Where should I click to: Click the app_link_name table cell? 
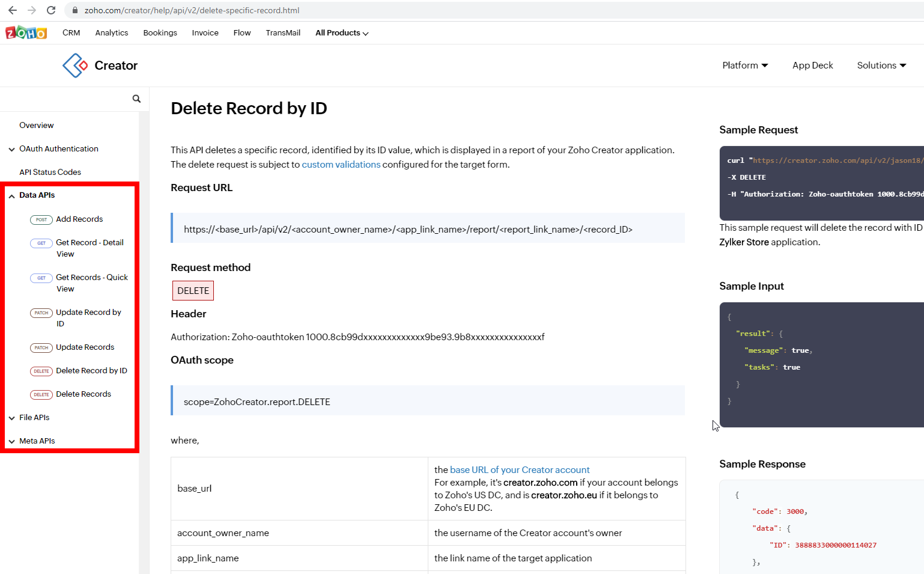tap(299, 558)
